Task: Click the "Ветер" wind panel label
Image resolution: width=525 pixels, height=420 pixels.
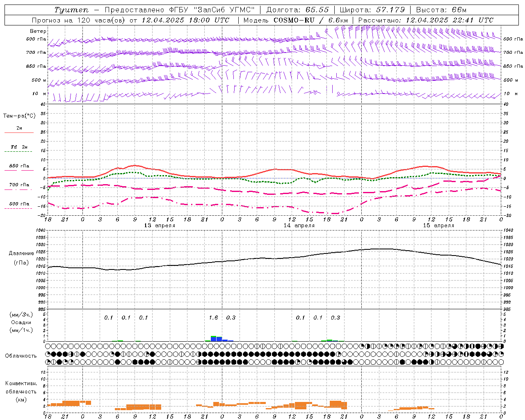Action: click(x=38, y=31)
